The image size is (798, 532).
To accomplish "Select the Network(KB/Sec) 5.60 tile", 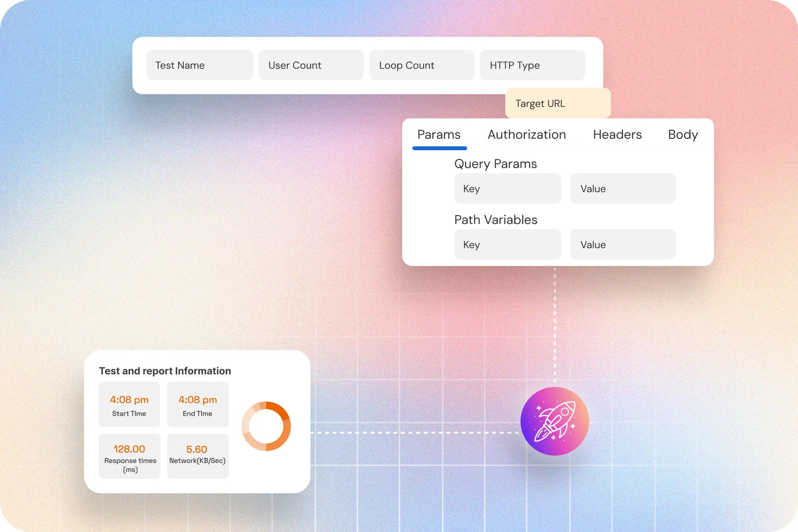I will (198, 456).
